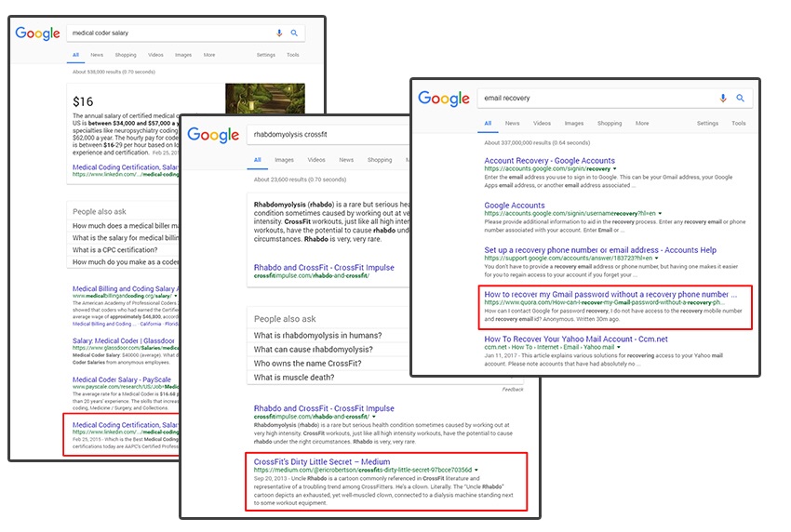Select All tab in rhabdomyolysis crossfit window
The image size is (791, 532).
pyautogui.click(x=257, y=159)
